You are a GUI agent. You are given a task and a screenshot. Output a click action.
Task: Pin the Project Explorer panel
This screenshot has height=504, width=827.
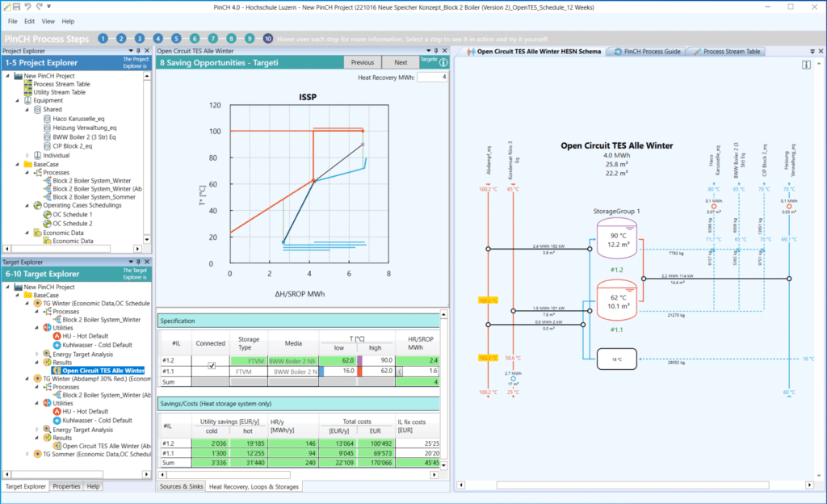click(x=139, y=50)
